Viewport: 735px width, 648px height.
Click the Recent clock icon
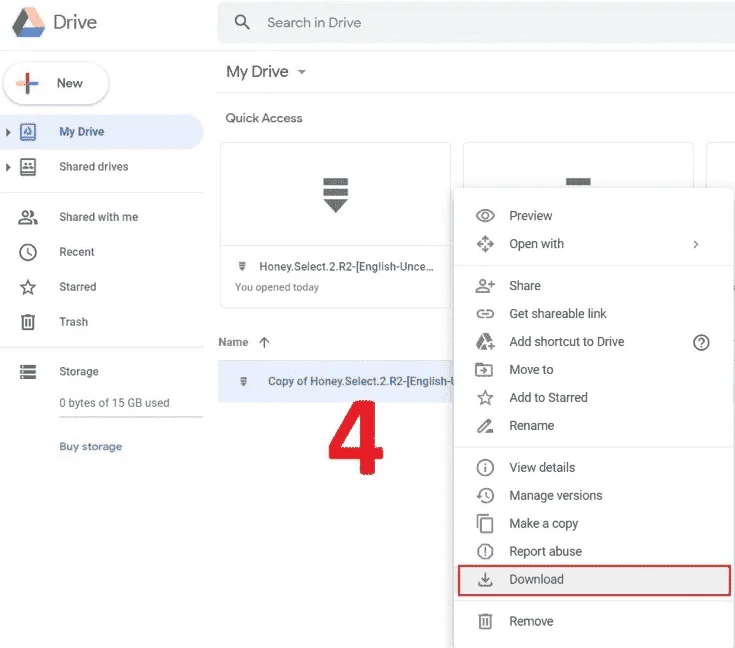coord(28,252)
